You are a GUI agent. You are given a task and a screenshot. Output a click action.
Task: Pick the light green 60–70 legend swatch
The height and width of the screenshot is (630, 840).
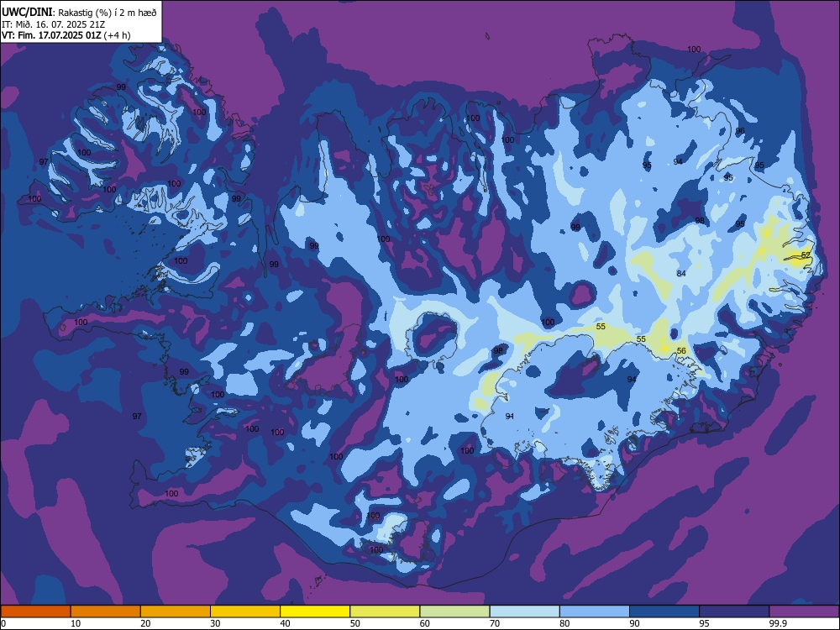pos(454,612)
